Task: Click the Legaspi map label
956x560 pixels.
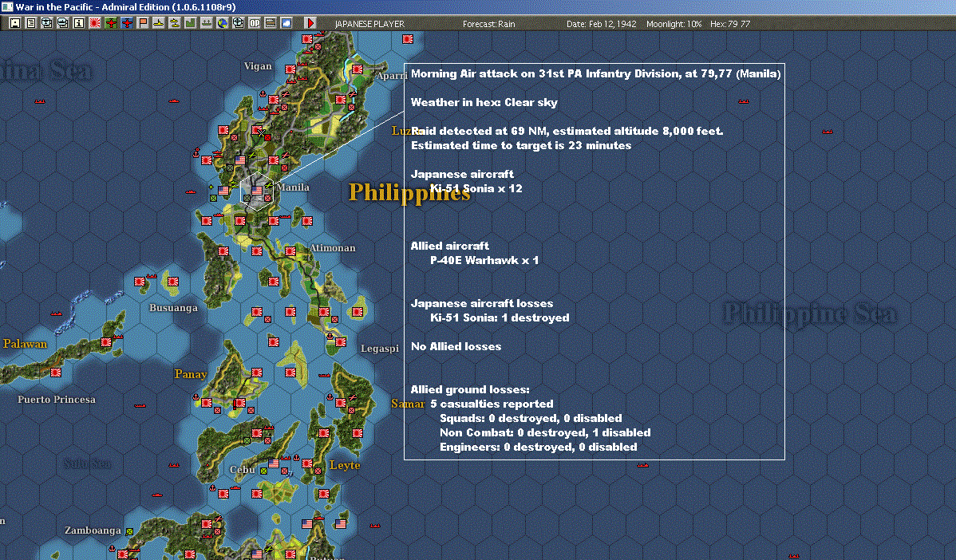Action: point(379,349)
